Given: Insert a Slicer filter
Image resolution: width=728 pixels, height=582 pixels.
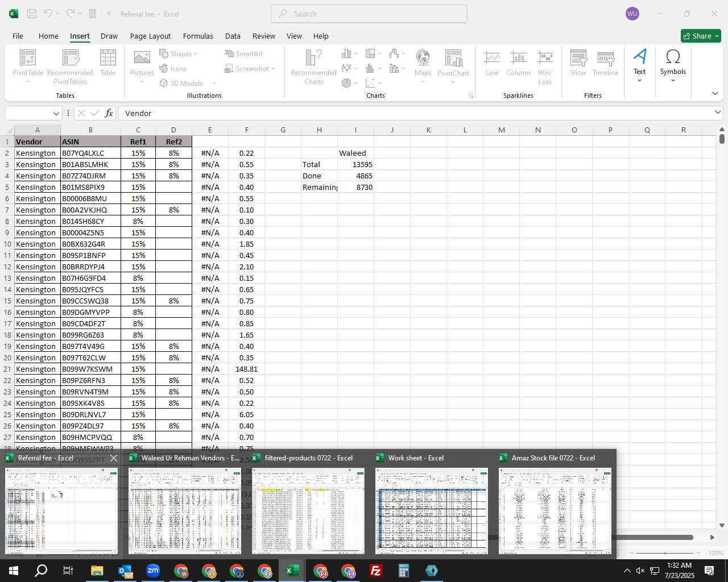Looking at the screenshot, I should pyautogui.click(x=578, y=63).
